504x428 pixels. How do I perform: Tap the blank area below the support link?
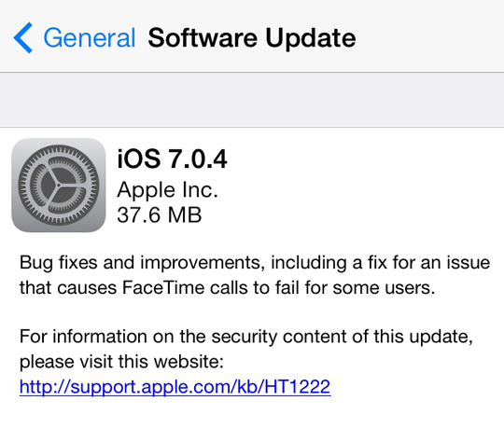(x=252, y=414)
